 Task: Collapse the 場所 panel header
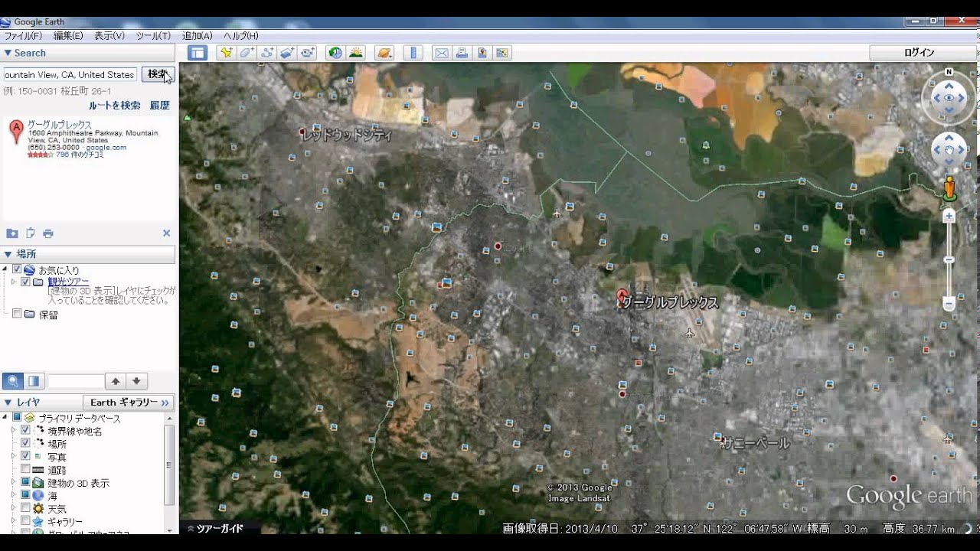(88, 254)
